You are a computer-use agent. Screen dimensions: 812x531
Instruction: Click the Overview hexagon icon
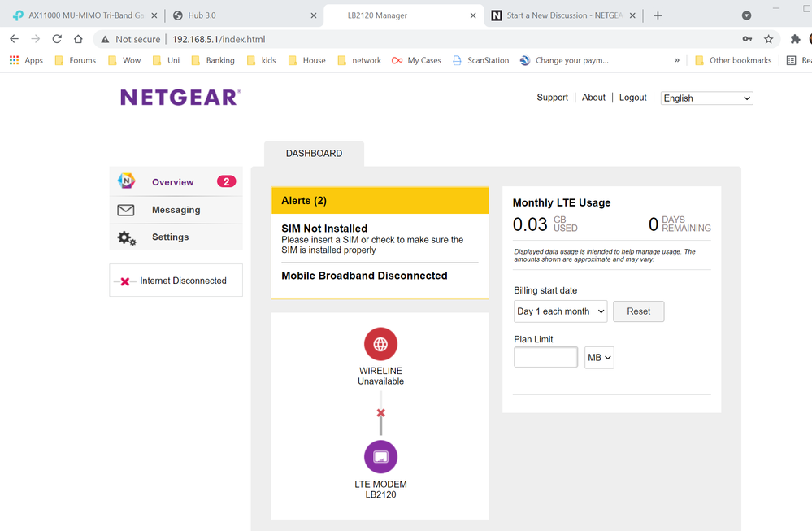pyautogui.click(x=126, y=181)
